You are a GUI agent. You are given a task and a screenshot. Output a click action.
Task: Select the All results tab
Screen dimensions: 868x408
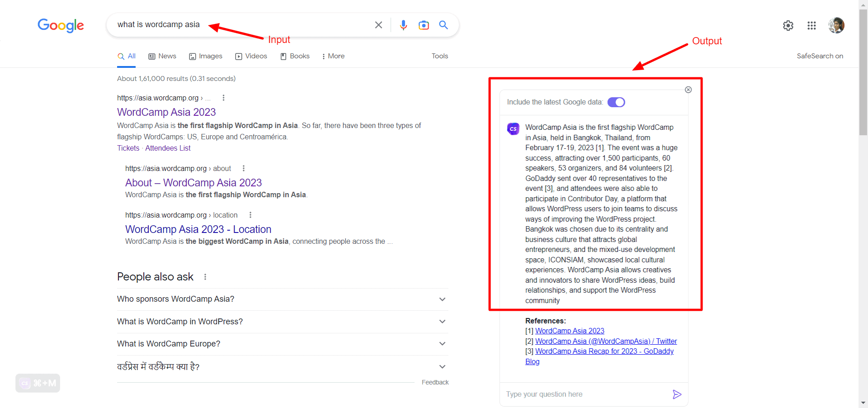(127, 56)
